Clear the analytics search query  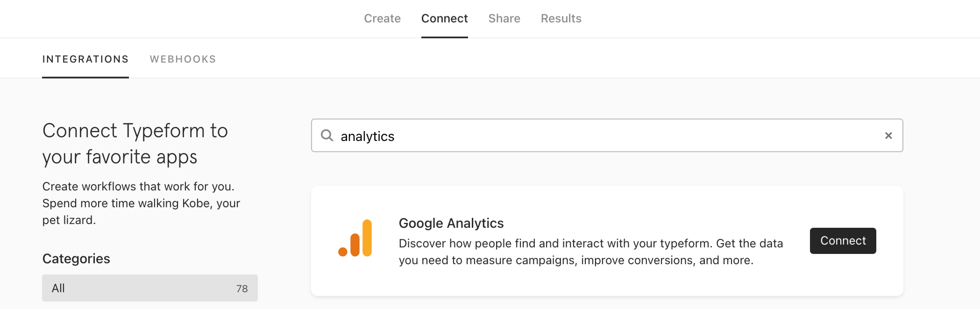(x=889, y=135)
